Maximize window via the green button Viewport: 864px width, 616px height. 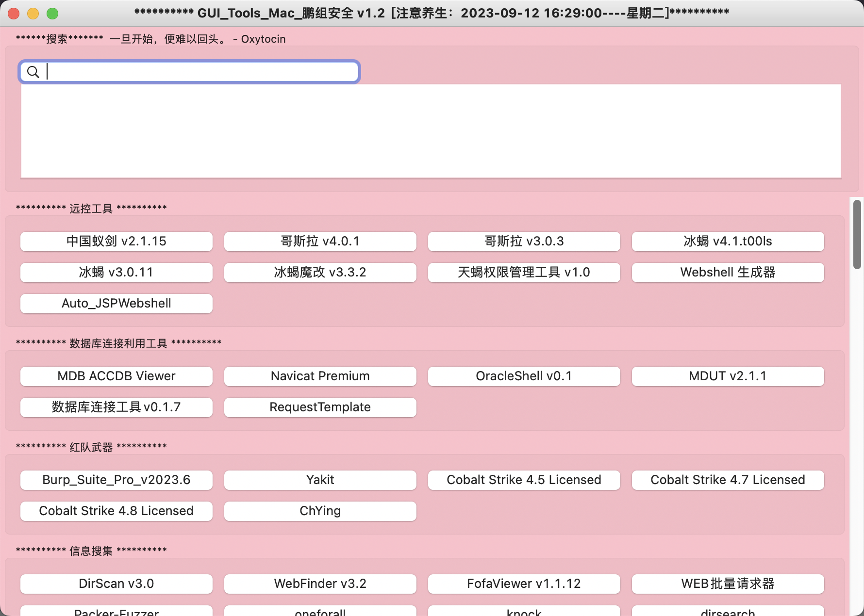coord(52,14)
